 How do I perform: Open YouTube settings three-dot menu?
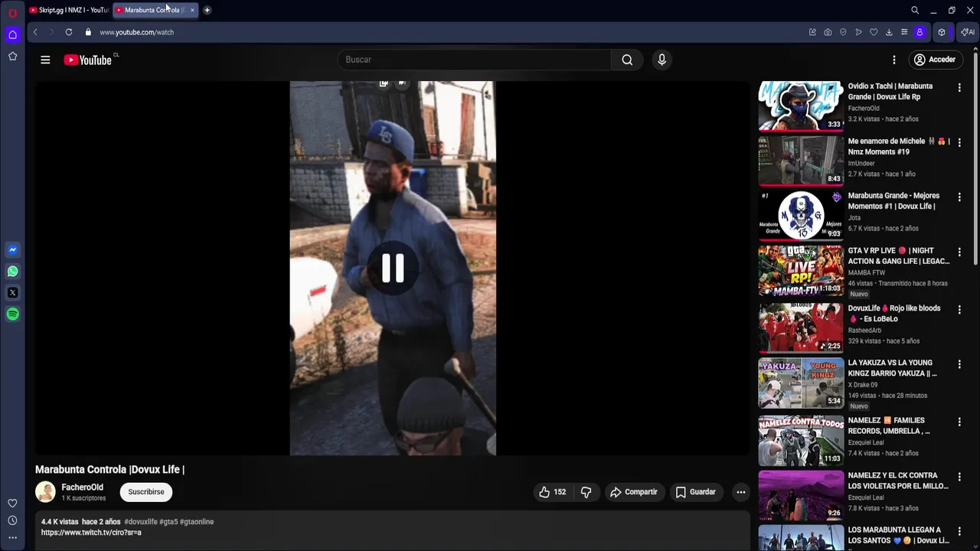[893, 60]
